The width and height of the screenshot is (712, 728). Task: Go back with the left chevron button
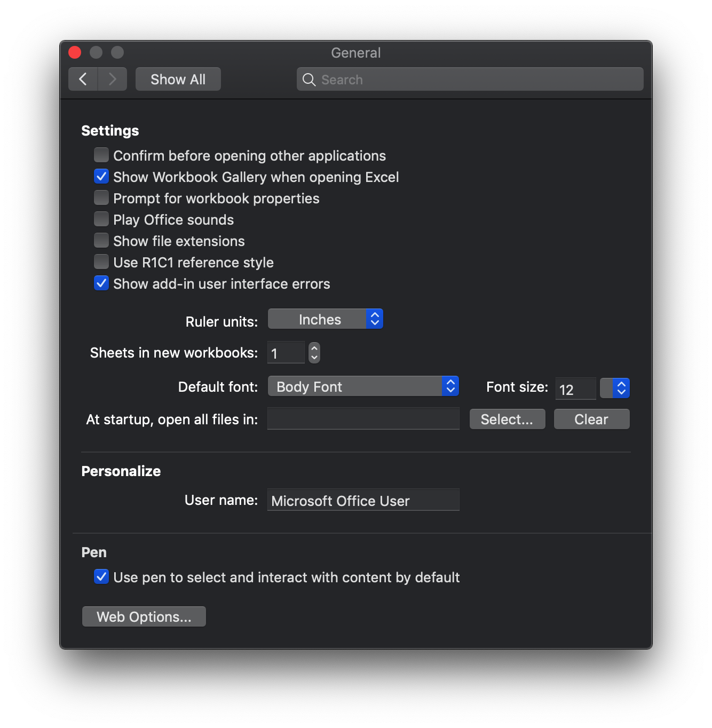pyautogui.click(x=83, y=79)
